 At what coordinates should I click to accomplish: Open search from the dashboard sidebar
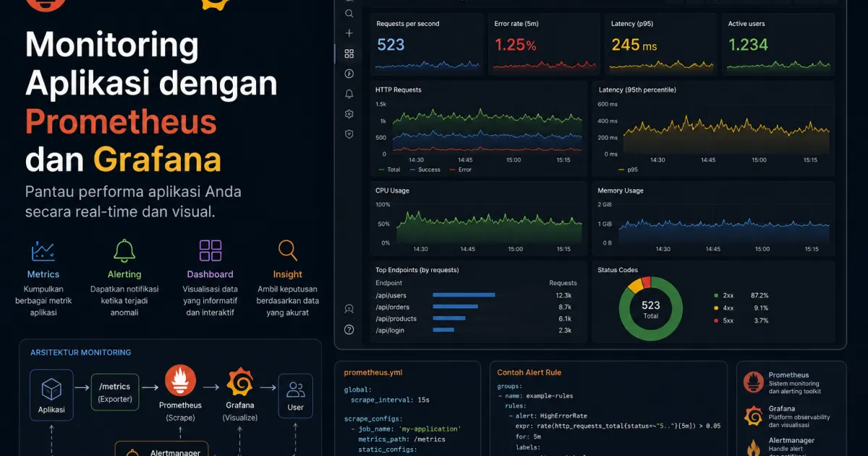click(x=349, y=13)
